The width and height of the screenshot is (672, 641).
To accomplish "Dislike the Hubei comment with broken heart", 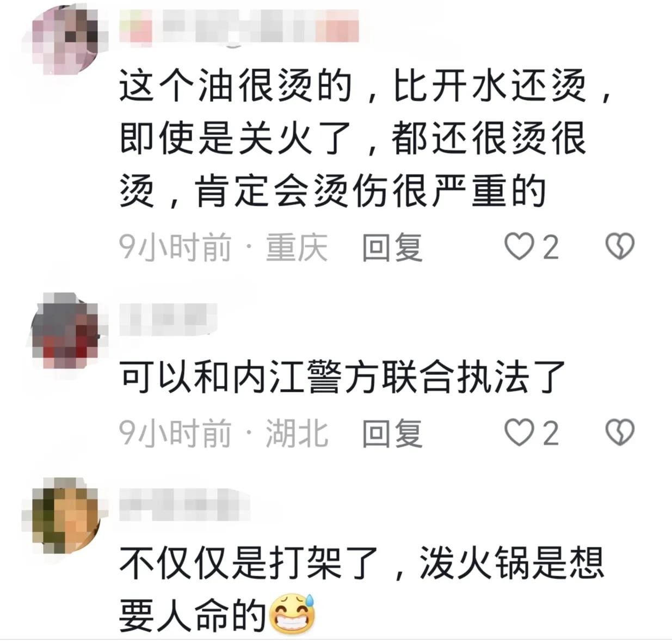I will [x=620, y=433].
